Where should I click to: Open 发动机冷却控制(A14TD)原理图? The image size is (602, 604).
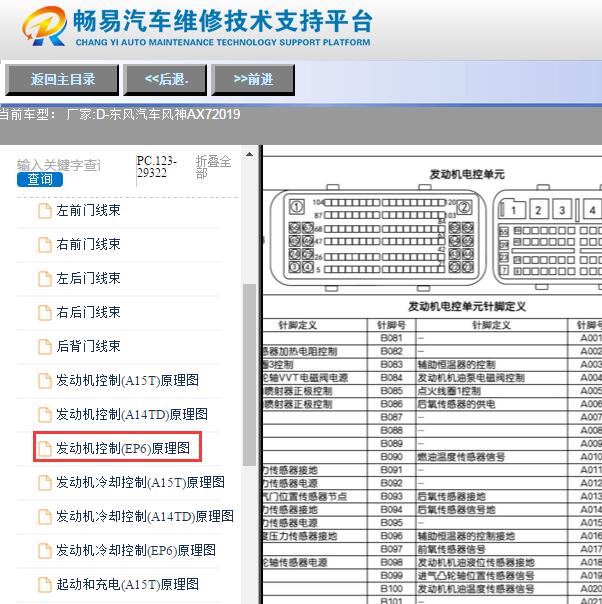[145, 516]
